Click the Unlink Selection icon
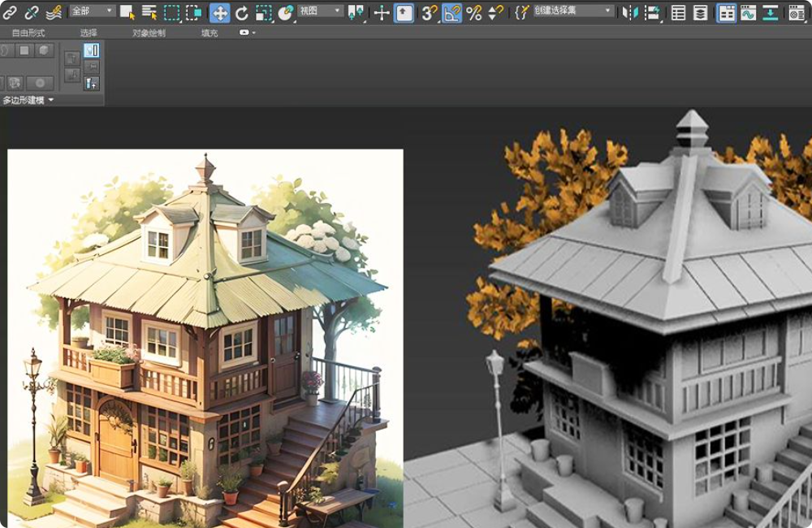Viewport: 812px width, 528px height. (32, 12)
